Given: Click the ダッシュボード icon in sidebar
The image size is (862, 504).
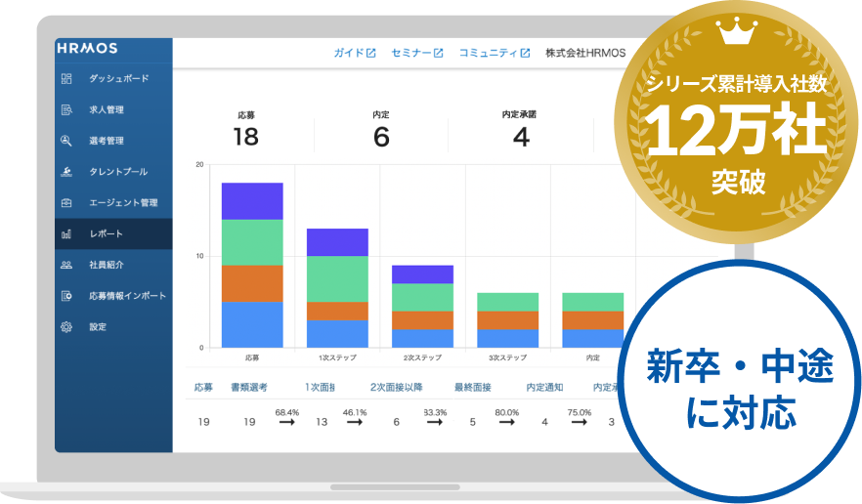Looking at the screenshot, I should 66,78.
